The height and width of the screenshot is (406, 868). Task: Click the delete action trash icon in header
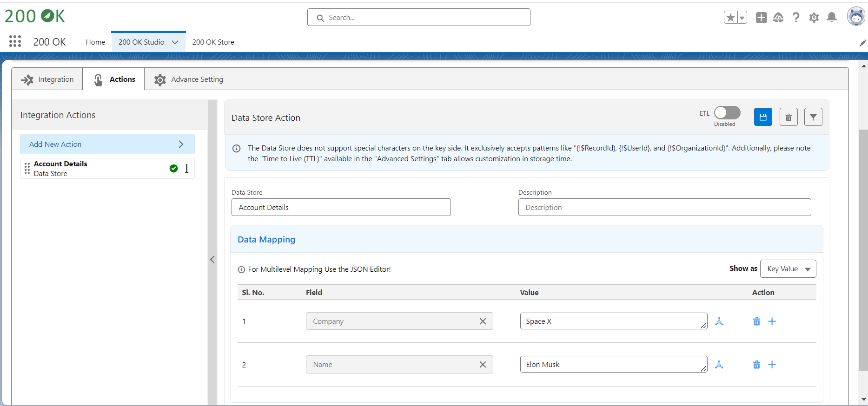(x=788, y=117)
